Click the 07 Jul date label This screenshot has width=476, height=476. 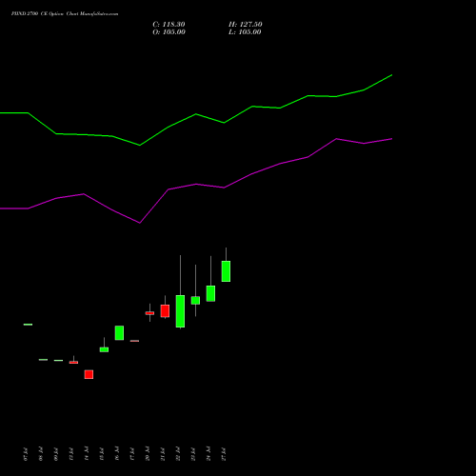(x=26, y=454)
